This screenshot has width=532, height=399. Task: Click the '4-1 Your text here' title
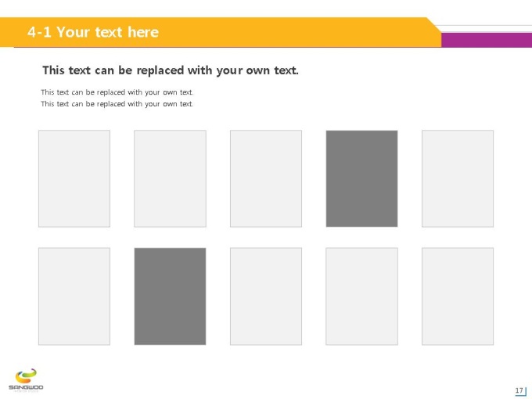[x=93, y=32]
